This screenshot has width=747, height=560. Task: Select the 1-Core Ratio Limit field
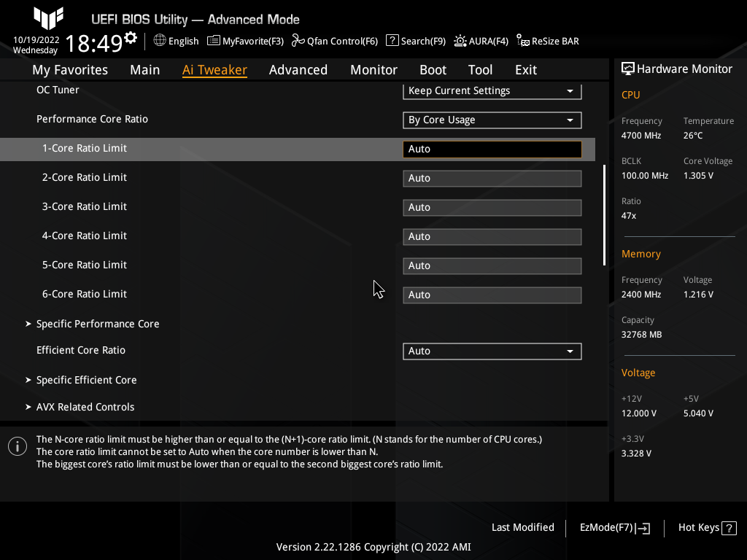pyautogui.click(x=492, y=149)
